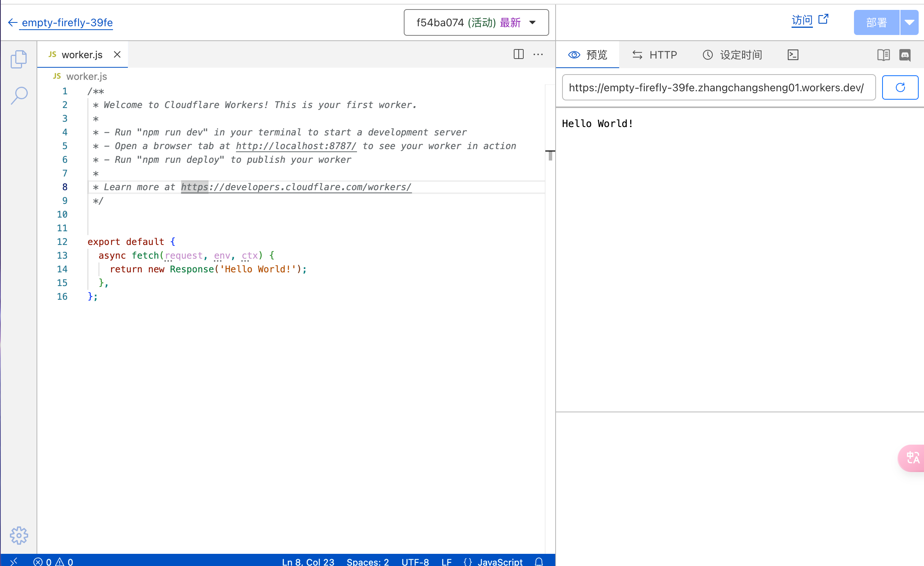Screen dimensions: 924x566
Task: Split the editor with split-pane icon
Action: coord(518,54)
